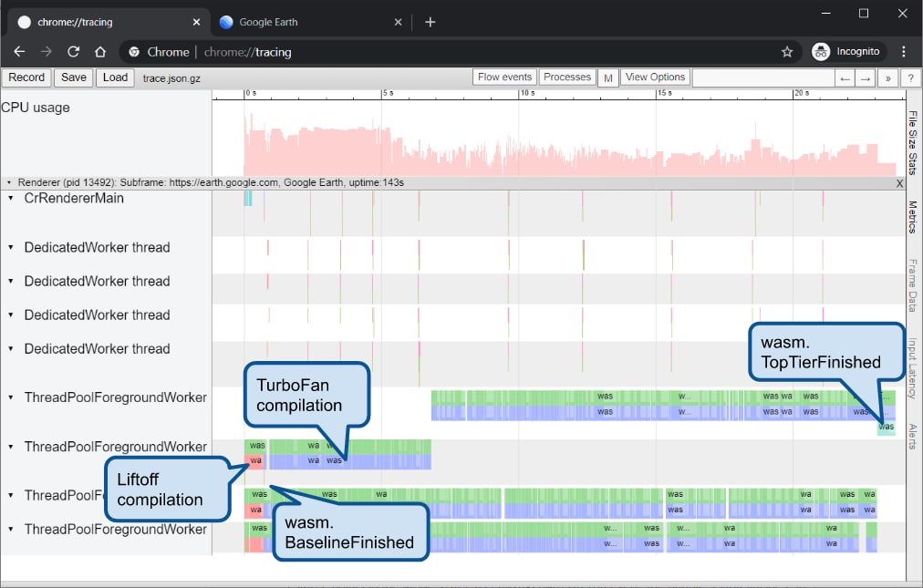
Task: Collapse the CrRendererMain thread track
Action: (11, 198)
